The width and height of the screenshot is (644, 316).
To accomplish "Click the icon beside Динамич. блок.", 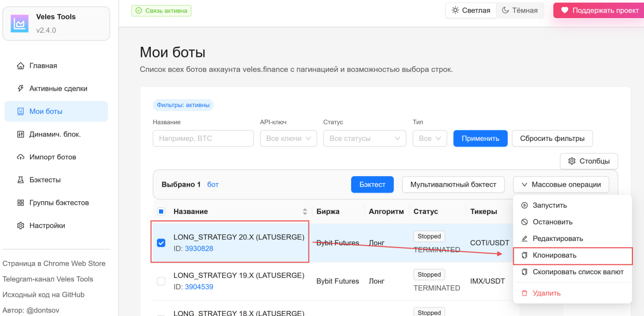I will point(21,134).
